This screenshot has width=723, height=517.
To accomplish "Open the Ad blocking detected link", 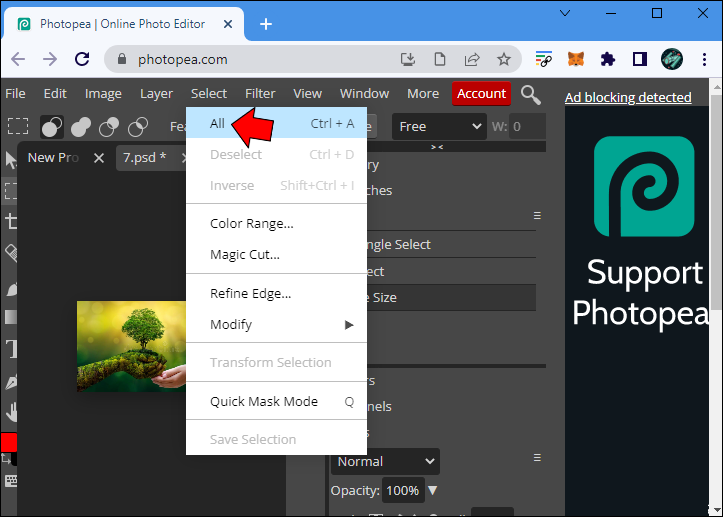I will (x=628, y=98).
